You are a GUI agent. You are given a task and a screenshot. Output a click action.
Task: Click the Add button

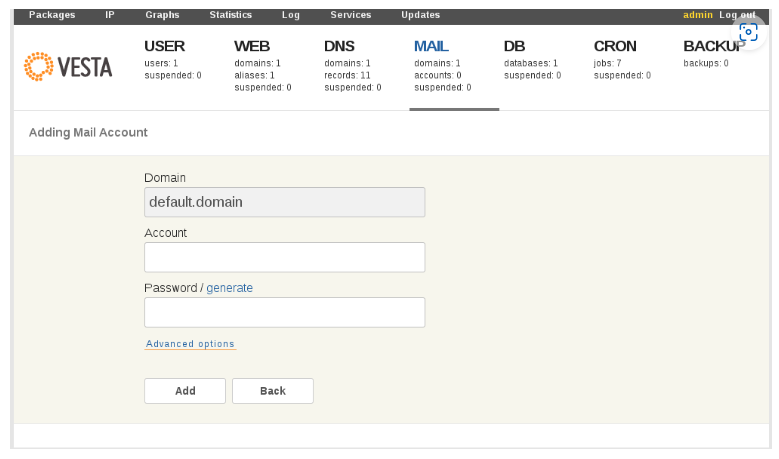point(185,391)
